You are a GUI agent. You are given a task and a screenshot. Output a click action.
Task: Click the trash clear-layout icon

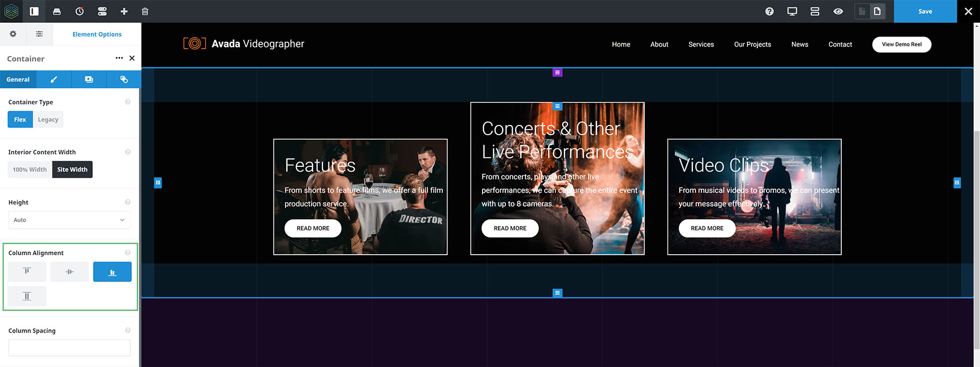[145, 11]
